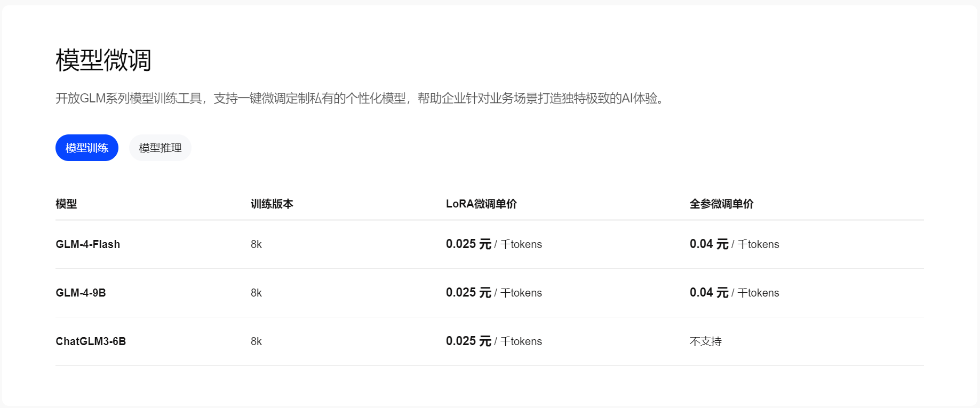Image resolution: width=980 pixels, height=408 pixels.
Task: Click the LoRA微调单价 column header
Action: (481, 204)
